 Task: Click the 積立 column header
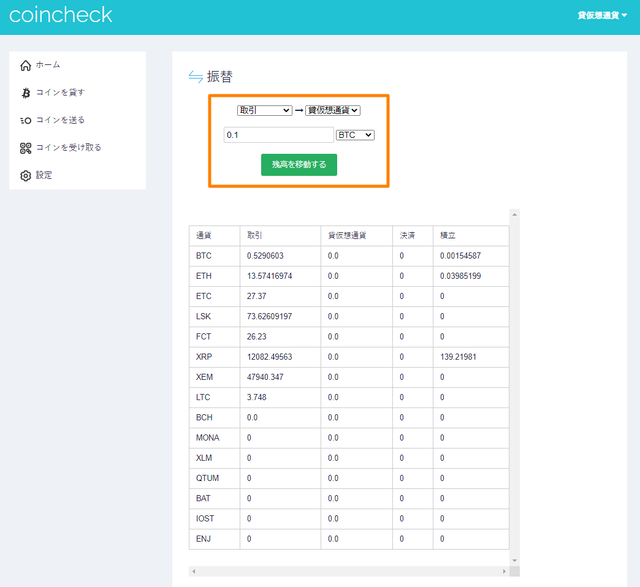pyautogui.click(x=448, y=236)
